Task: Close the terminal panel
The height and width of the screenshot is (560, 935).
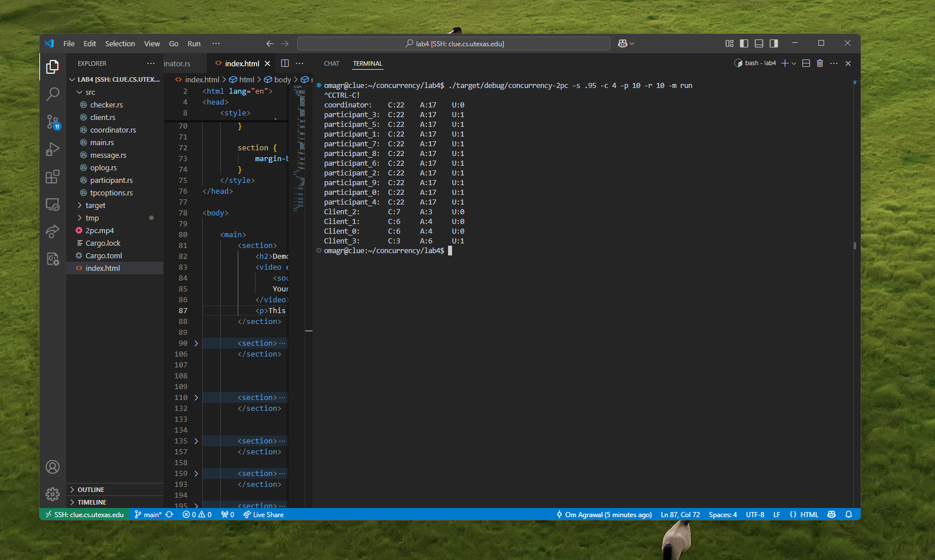Action: point(848,63)
